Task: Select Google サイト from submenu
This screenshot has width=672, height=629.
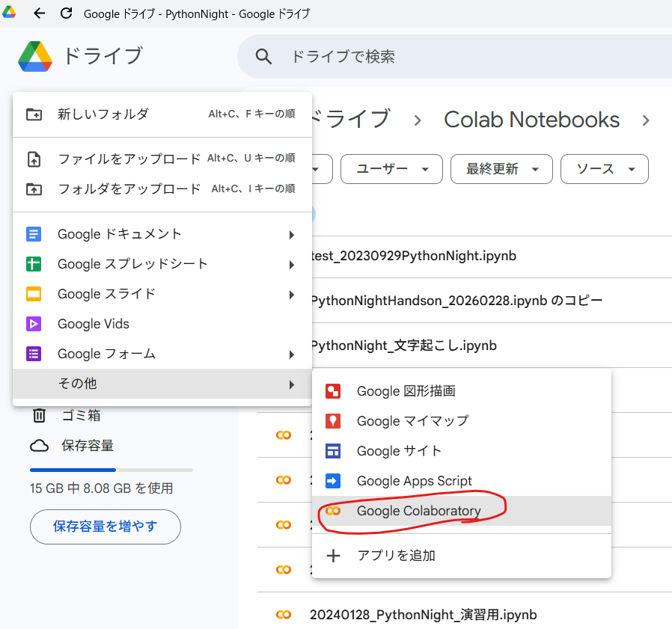Action: pos(462,451)
